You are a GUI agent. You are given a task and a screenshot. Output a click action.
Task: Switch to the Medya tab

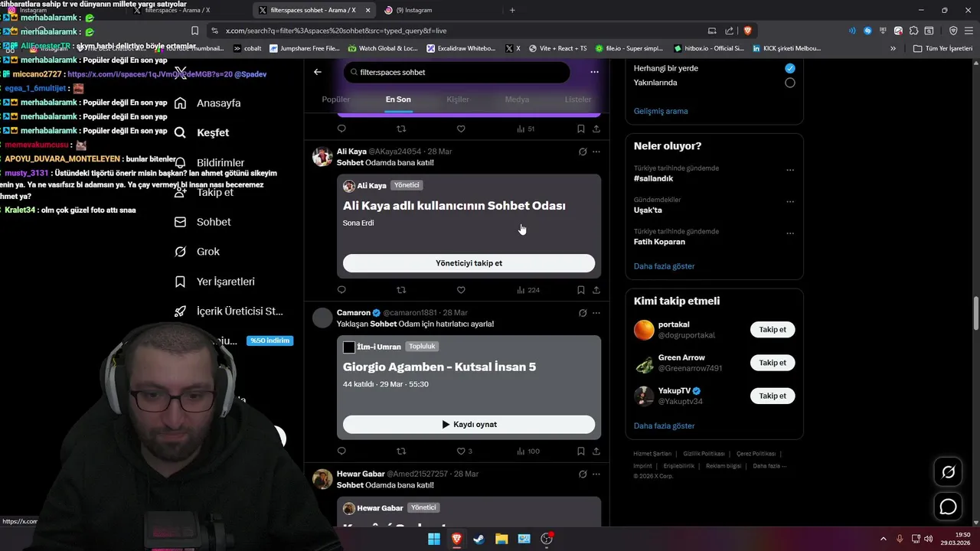coord(517,99)
